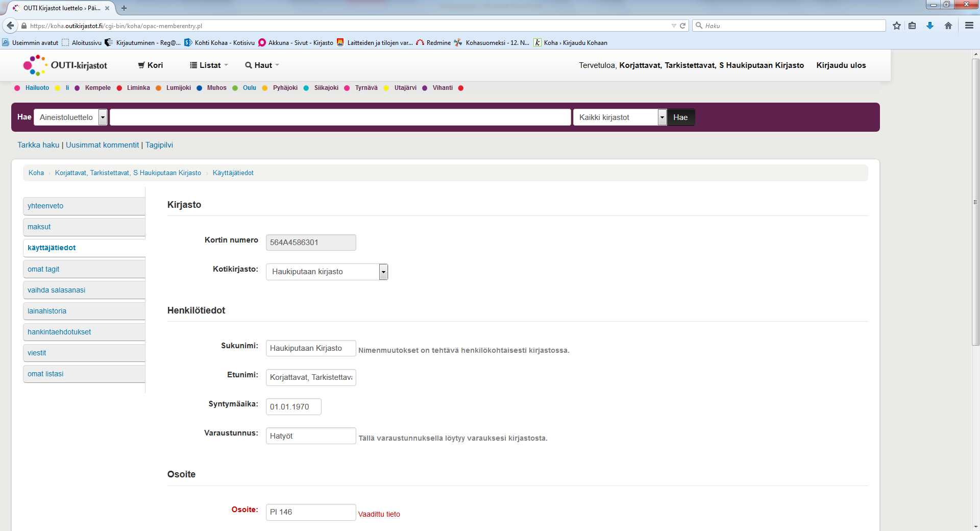Open the Akkuna - Sivut - Kirjasto bookmark
980x531 pixels.
296,43
